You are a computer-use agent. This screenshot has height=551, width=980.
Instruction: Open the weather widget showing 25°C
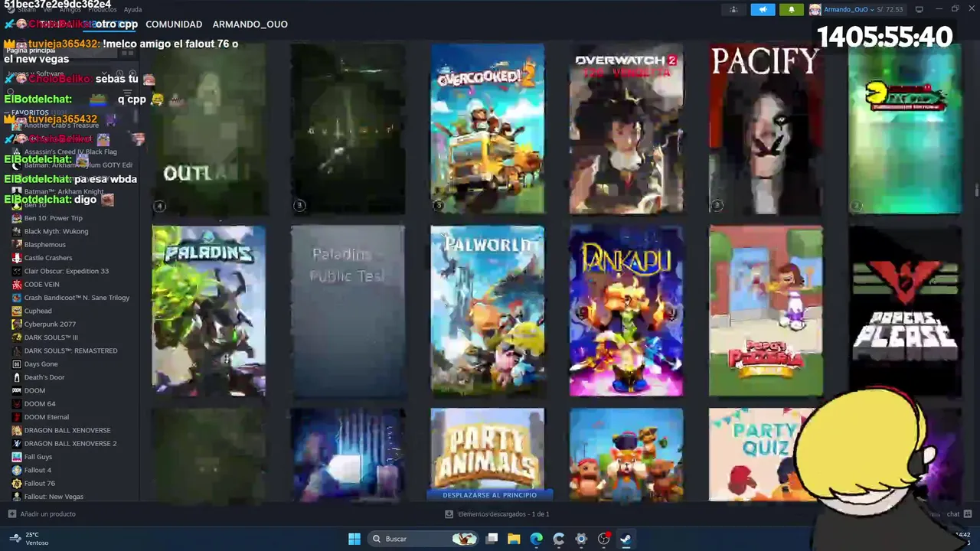pos(28,539)
